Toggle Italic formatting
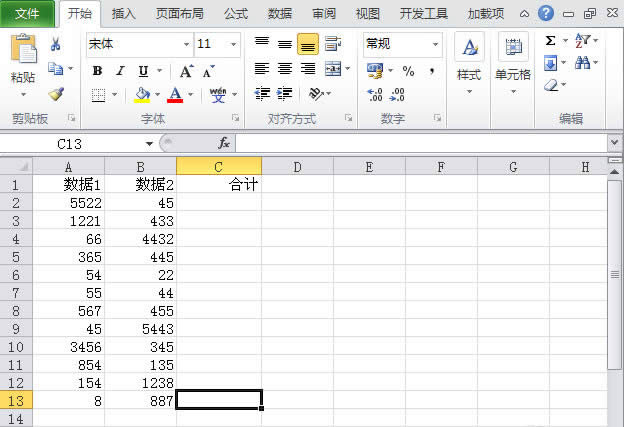 pos(120,71)
